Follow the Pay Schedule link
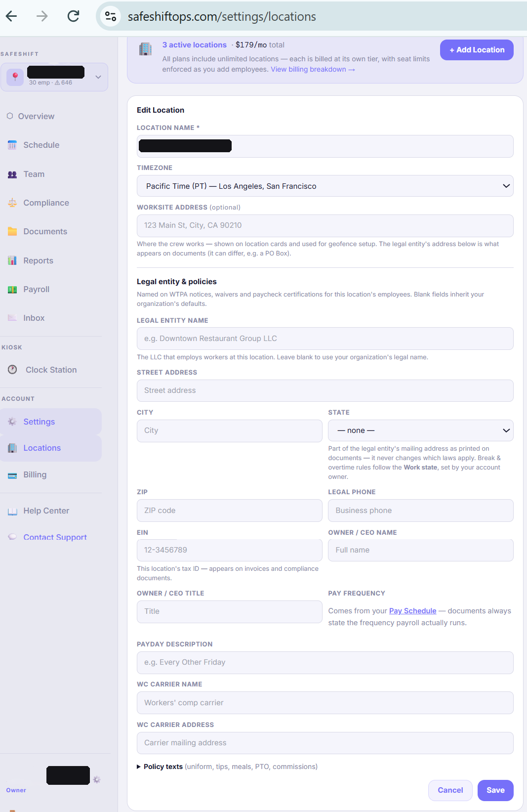The width and height of the screenshot is (527, 812). (413, 611)
